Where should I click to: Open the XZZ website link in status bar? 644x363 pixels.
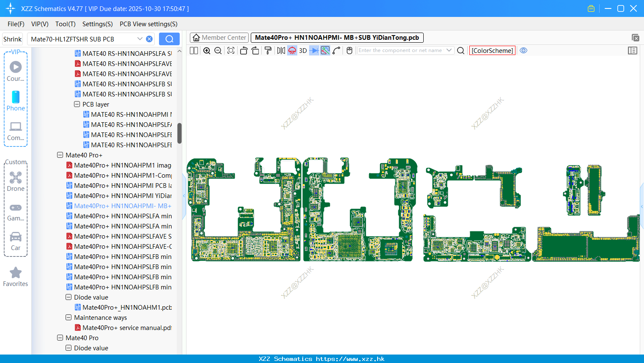[350, 359]
